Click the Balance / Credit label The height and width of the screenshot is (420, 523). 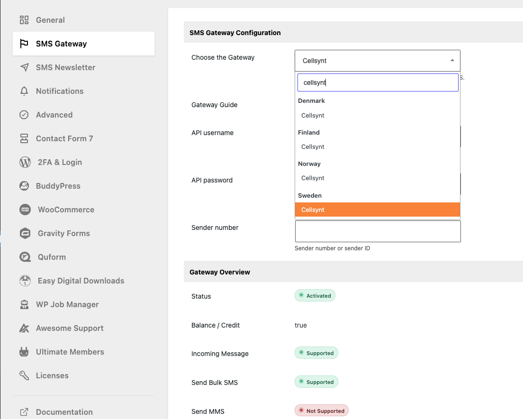[216, 325]
